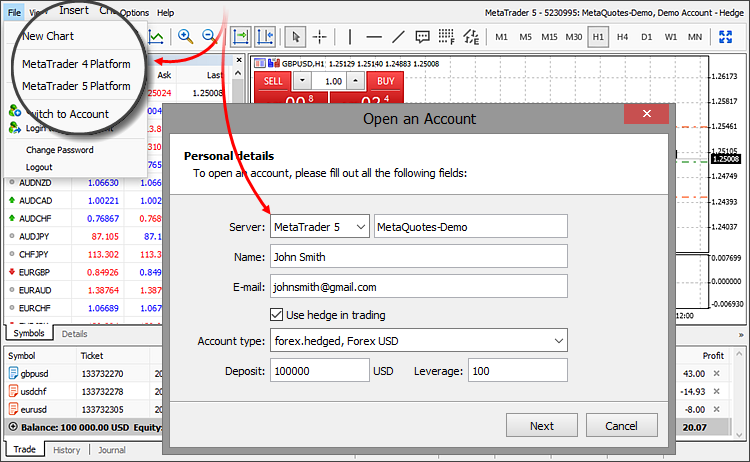Switch to the Trade tab
The width and height of the screenshot is (750, 462).
point(24,449)
